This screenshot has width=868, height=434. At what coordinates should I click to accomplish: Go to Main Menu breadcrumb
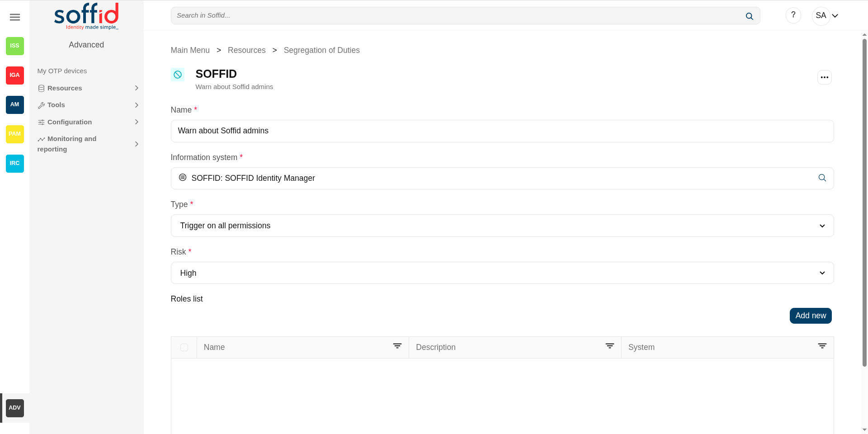coord(190,50)
